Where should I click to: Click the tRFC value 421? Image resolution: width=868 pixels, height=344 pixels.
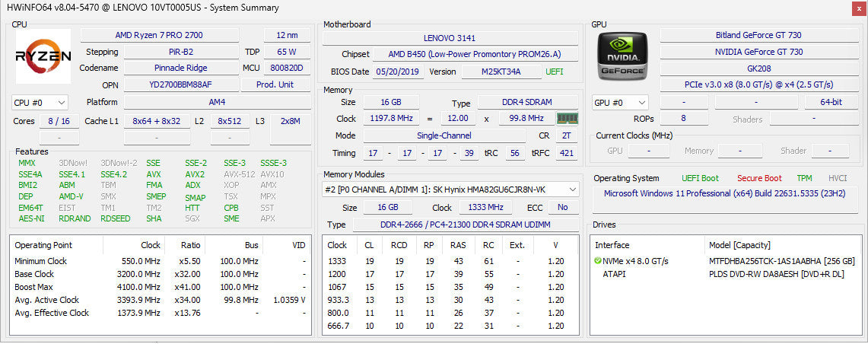[x=566, y=153]
